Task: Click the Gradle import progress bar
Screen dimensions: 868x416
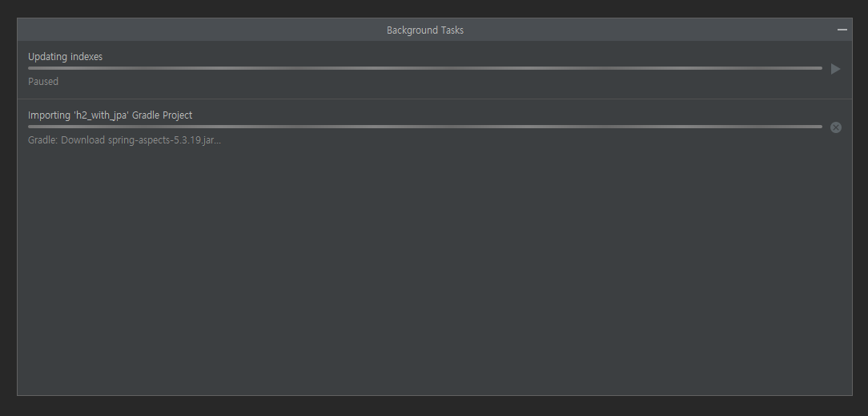Action: pyautogui.click(x=425, y=127)
